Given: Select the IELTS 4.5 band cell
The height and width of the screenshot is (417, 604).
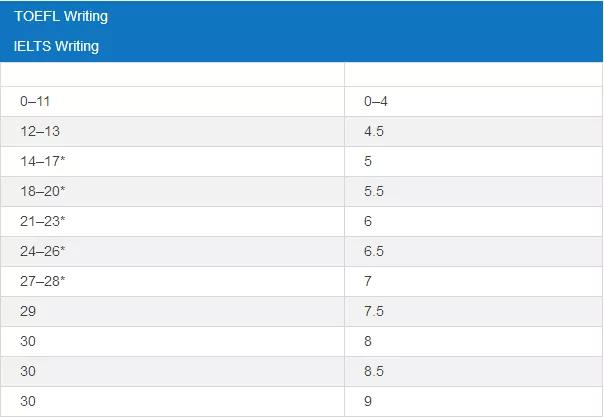Looking at the screenshot, I should (375, 131).
